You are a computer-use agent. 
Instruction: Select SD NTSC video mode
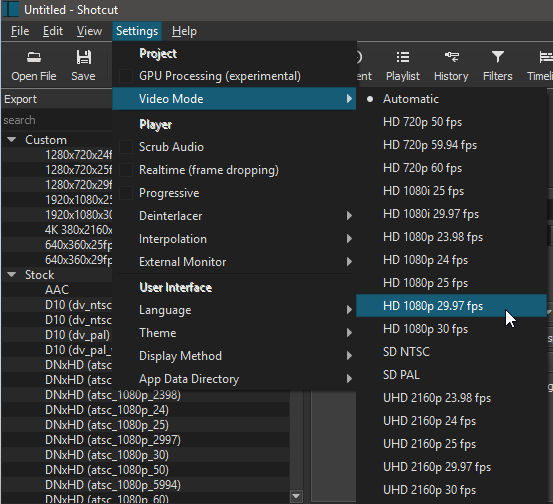451,352
